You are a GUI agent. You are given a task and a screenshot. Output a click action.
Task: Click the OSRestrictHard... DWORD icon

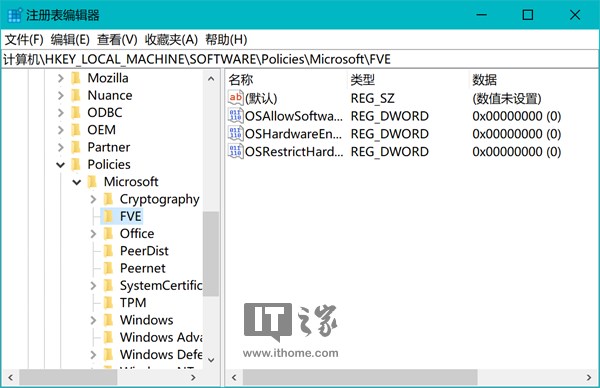point(235,151)
